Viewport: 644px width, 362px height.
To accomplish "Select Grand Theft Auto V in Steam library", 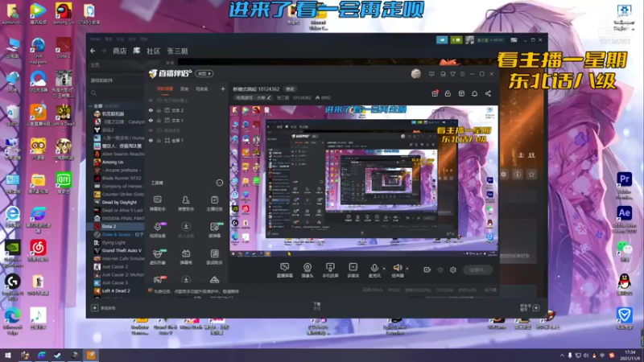I will coord(122,250).
